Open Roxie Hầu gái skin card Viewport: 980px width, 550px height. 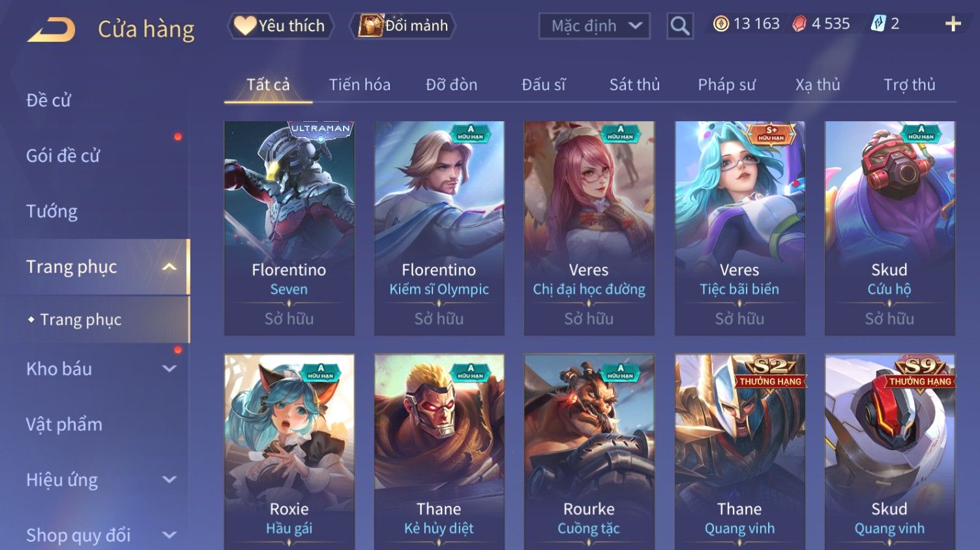click(289, 452)
